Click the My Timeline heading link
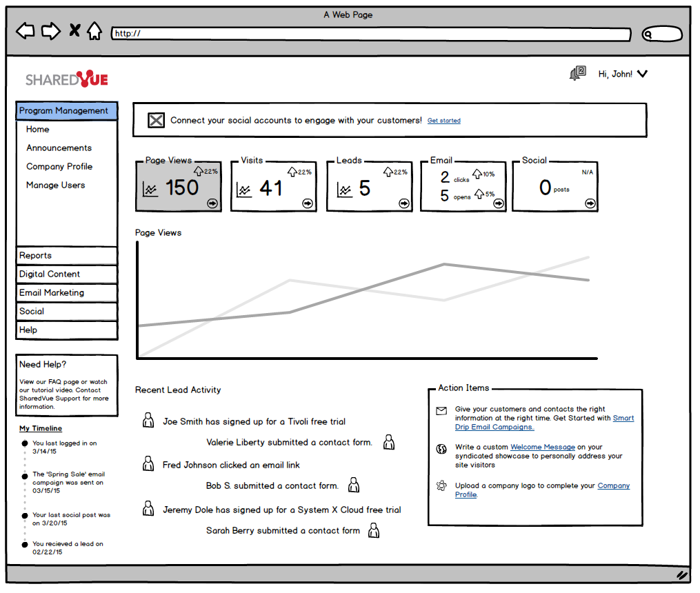 (41, 428)
